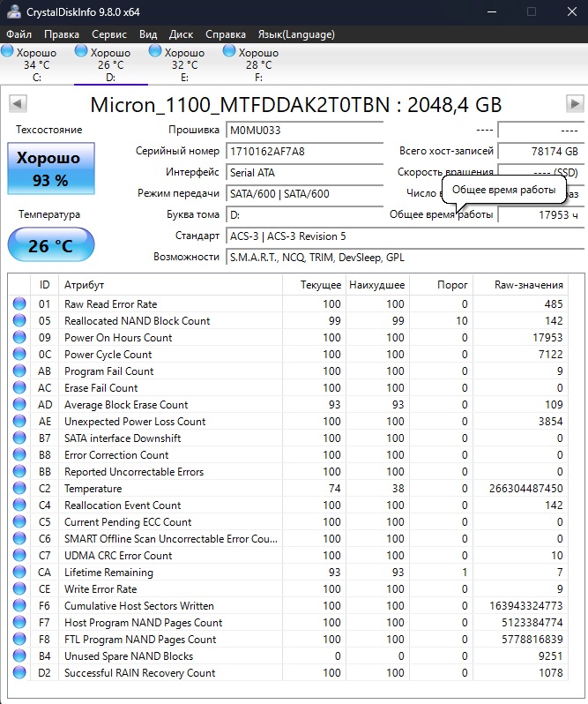Click the firmware field M0MU033
The width and height of the screenshot is (588, 704).
coord(304,131)
